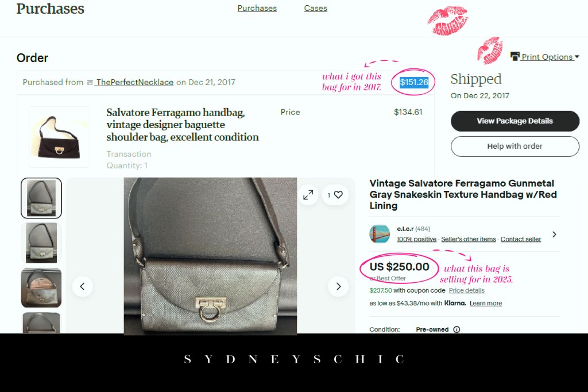Click the shop icon before ThePerfectNecklace
Image resolution: width=588 pixels, height=392 pixels.
pyautogui.click(x=90, y=82)
